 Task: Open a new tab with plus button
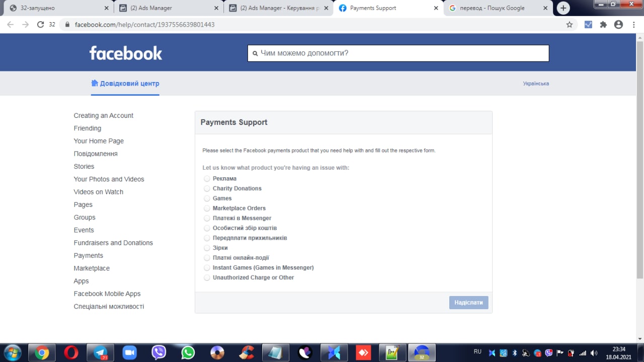point(563,8)
